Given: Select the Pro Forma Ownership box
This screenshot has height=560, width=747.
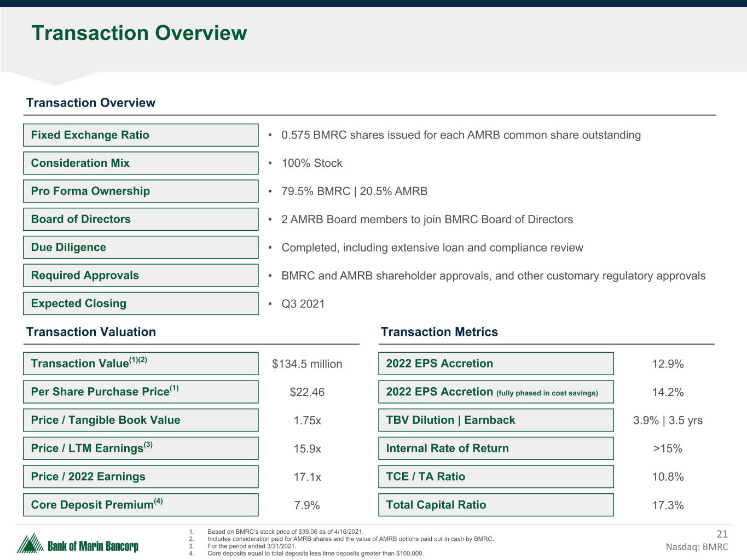Looking at the screenshot, I should tap(140, 191).
